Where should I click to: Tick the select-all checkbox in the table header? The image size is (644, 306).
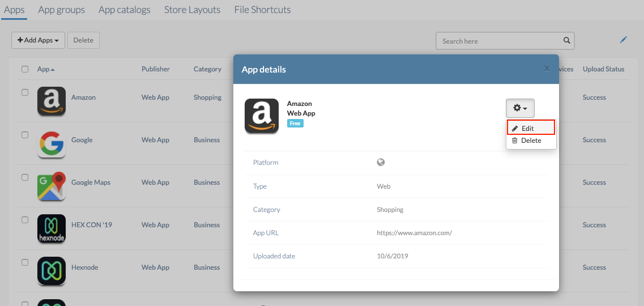click(x=25, y=69)
